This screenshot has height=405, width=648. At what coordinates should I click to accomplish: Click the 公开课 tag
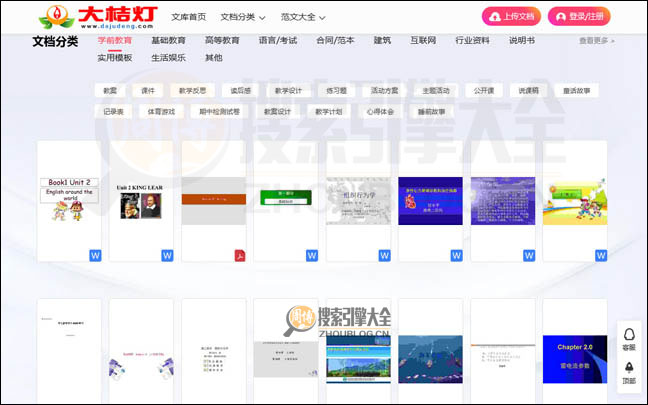click(x=484, y=91)
